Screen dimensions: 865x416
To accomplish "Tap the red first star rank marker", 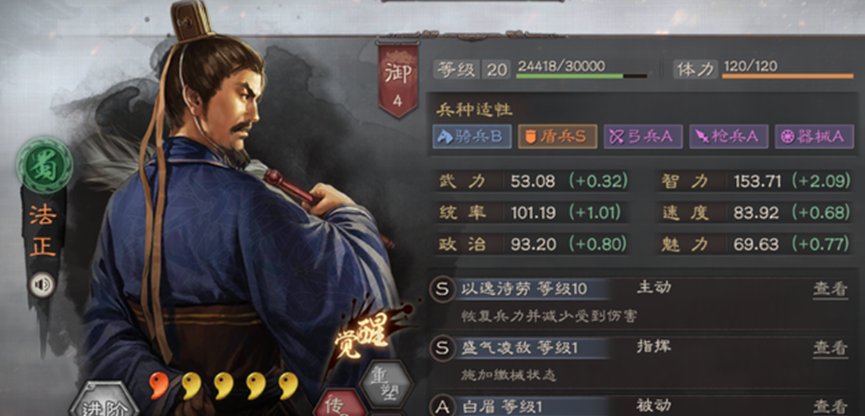I will pyautogui.click(x=159, y=386).
